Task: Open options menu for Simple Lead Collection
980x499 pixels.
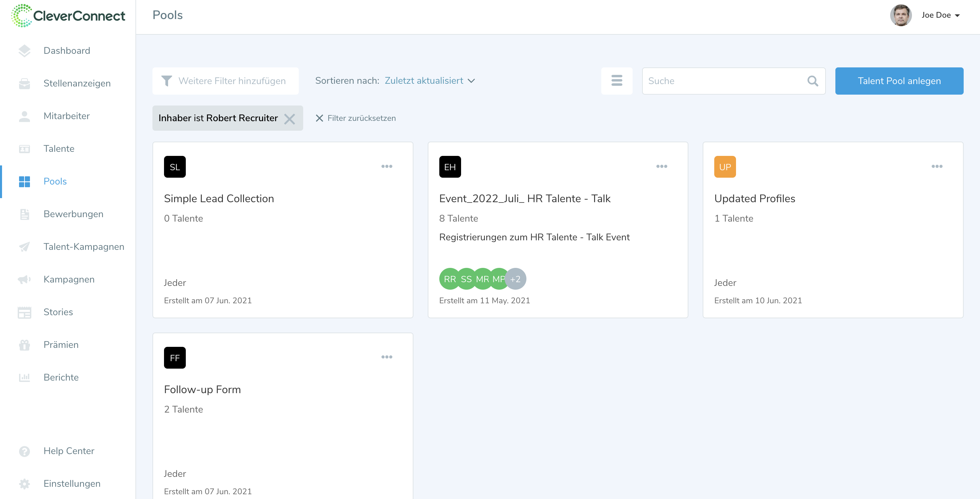Action: coord(387,166)
